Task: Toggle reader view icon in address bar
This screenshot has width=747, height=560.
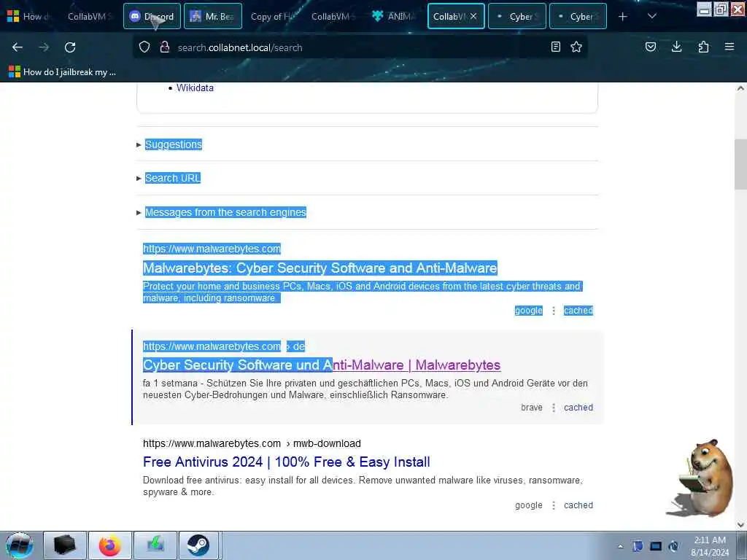Action: point(555,47)
